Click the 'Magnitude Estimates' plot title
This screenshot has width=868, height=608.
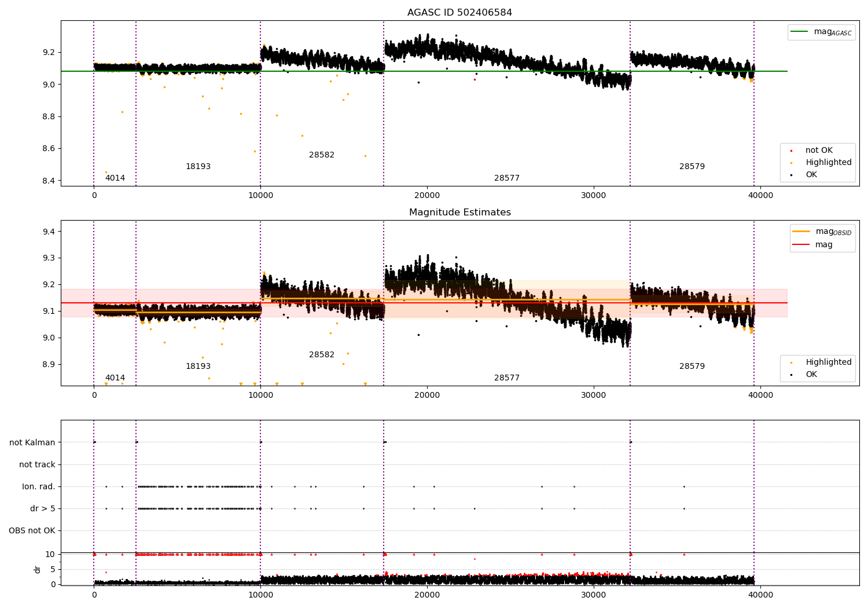pyautogui.click(x=459, y=213)
